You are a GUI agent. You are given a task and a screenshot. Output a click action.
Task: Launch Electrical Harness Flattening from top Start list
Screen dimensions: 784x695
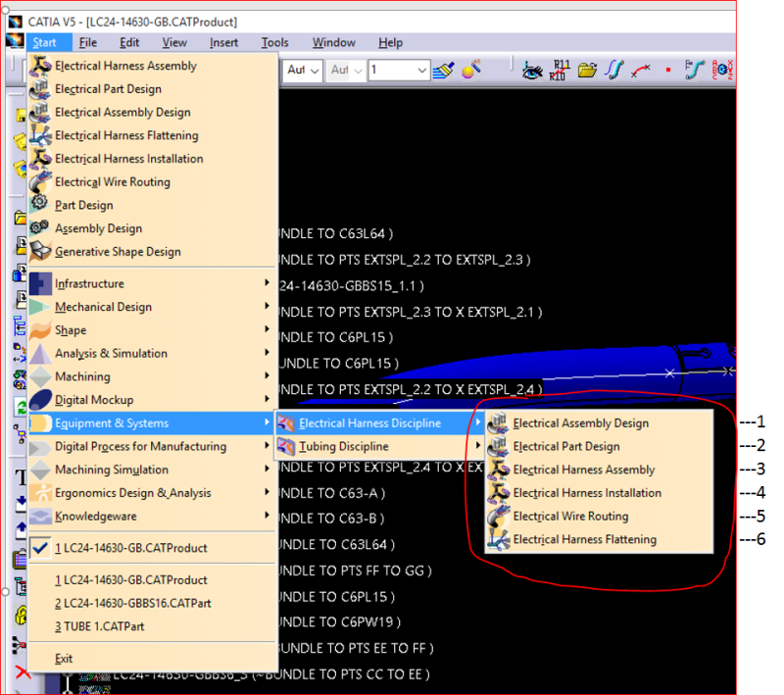click(153, 135)
